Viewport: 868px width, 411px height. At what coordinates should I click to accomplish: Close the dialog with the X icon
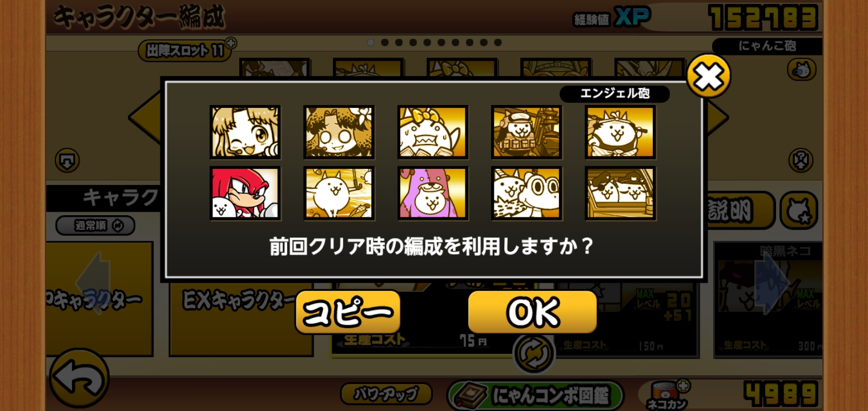[x=708, y=76]
